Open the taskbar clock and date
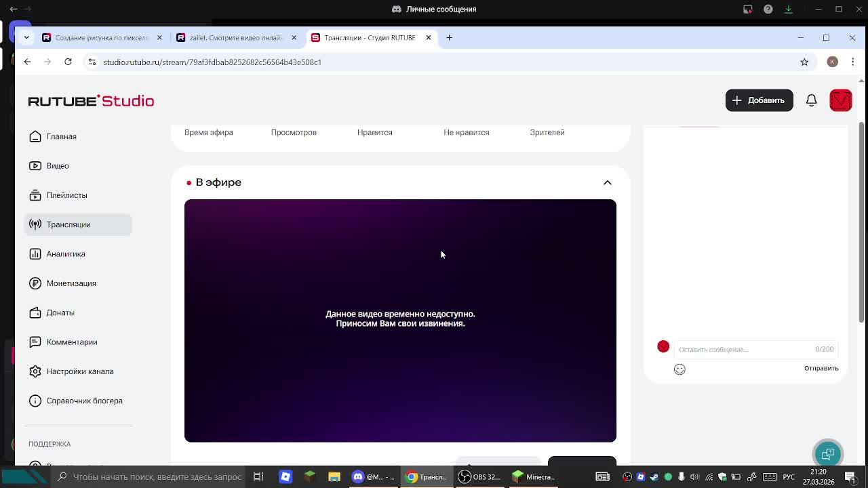This screenshot has height=488, width=868. (x=818, y=476)
